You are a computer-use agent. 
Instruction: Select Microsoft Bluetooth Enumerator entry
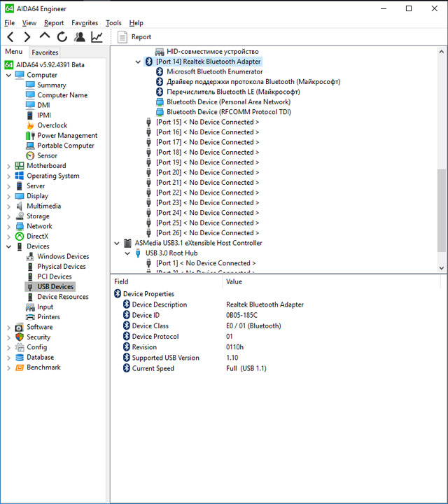[214, 71]
